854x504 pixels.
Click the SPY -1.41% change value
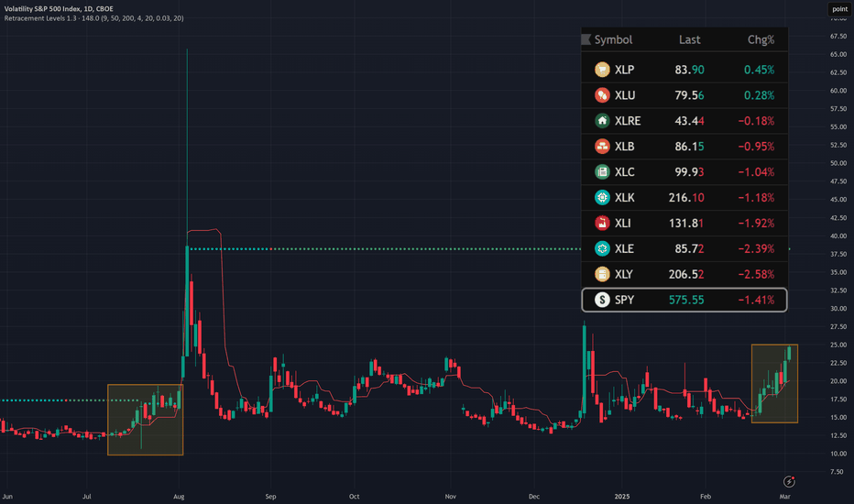point(757,301)
